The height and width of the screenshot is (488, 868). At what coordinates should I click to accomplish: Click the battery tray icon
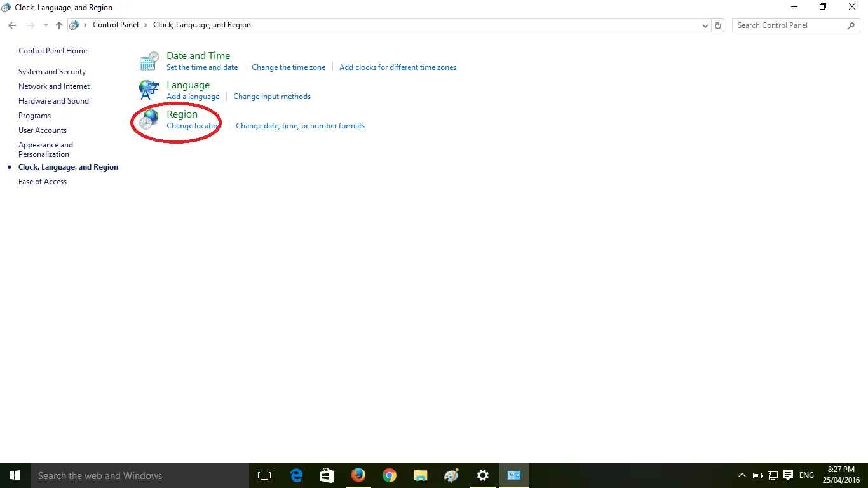(x=757, y=475)
